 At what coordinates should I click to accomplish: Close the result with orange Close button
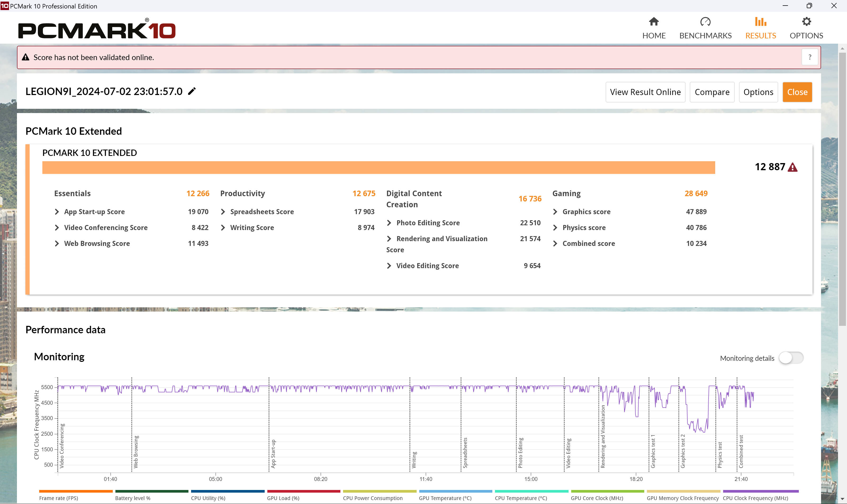point(797,92)
